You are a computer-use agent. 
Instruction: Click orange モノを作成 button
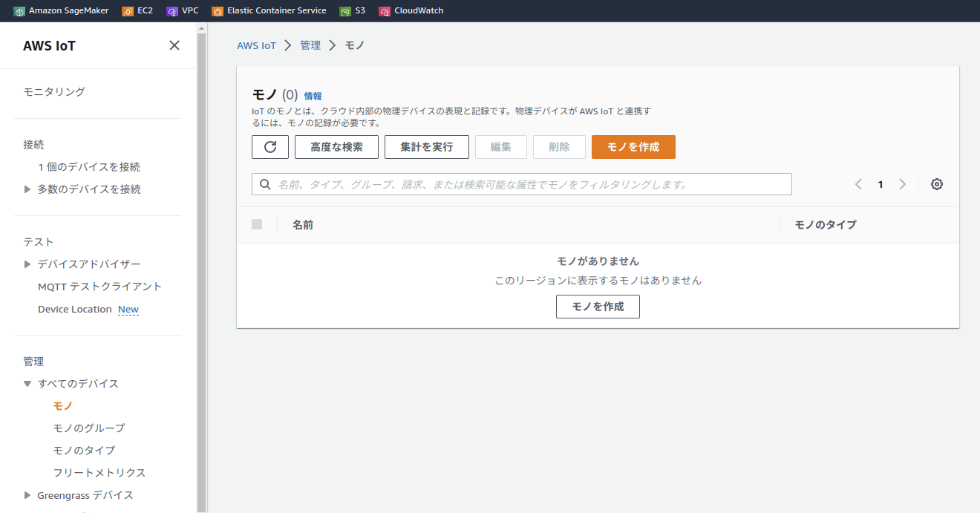tap(633, 147)
